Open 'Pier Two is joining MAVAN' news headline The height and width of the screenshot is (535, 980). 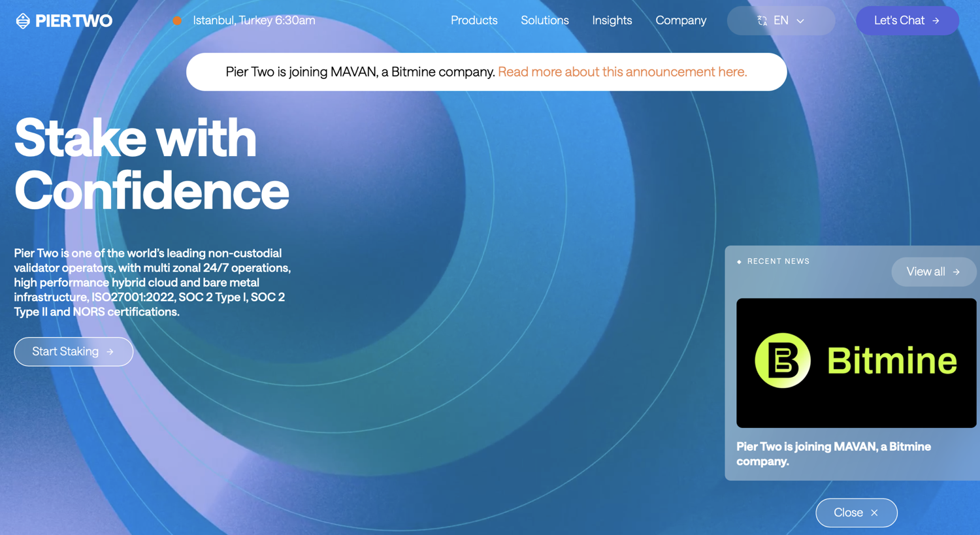pos(834,454)
